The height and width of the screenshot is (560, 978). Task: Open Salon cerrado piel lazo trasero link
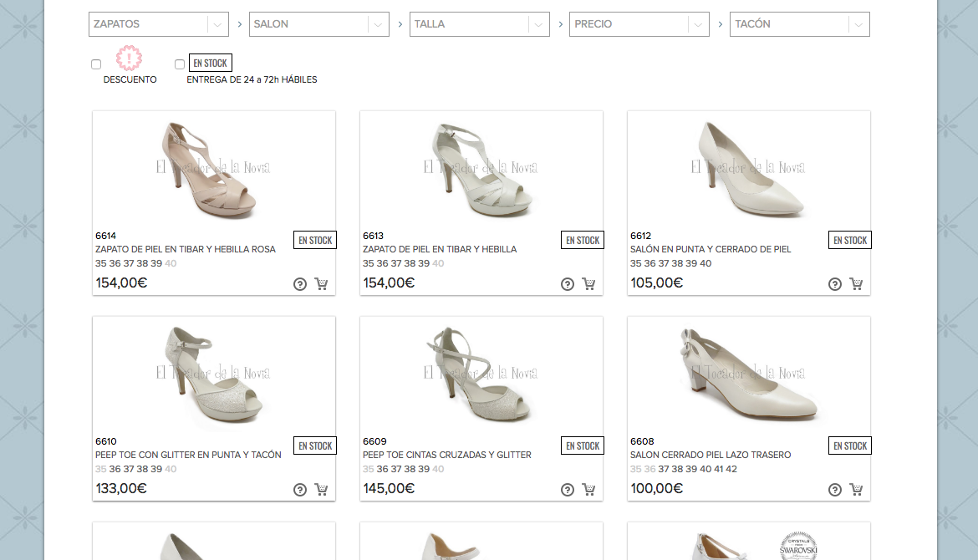(711, 455)
